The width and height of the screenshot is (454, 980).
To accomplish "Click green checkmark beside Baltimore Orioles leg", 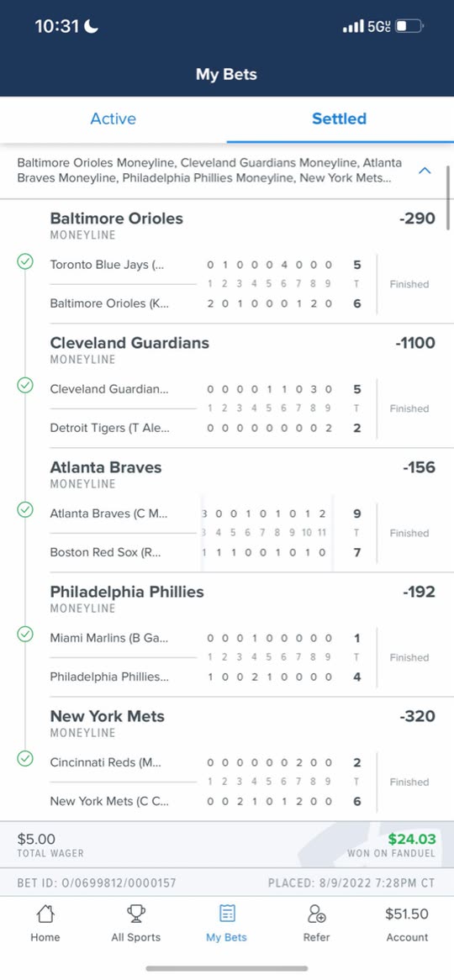I will click(x=25, y=262).
